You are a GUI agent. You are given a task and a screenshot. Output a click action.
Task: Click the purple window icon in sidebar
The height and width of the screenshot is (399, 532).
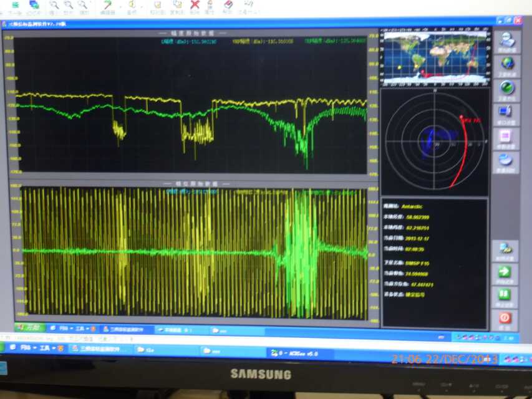pos(506,136)
